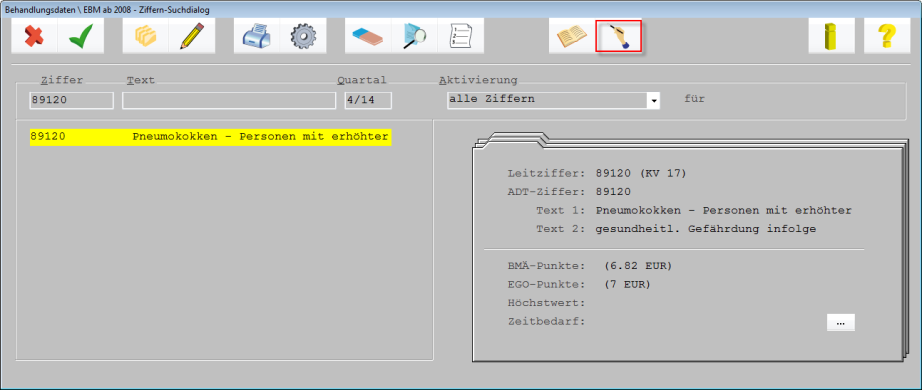Viewport: 922px width, 390px height.
Task: Click the red X cancel icon
Action: pyautogui.click(x=35, y=36)
